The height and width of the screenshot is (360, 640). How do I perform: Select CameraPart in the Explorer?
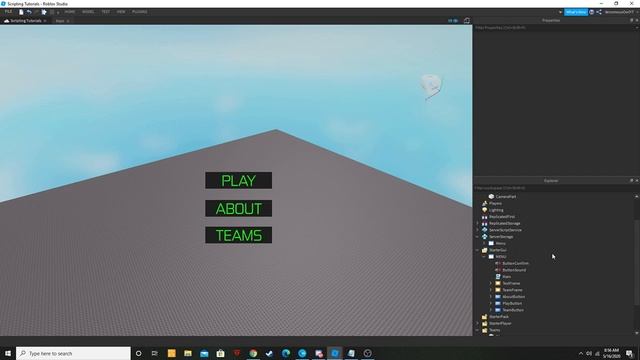pos(505,197)
